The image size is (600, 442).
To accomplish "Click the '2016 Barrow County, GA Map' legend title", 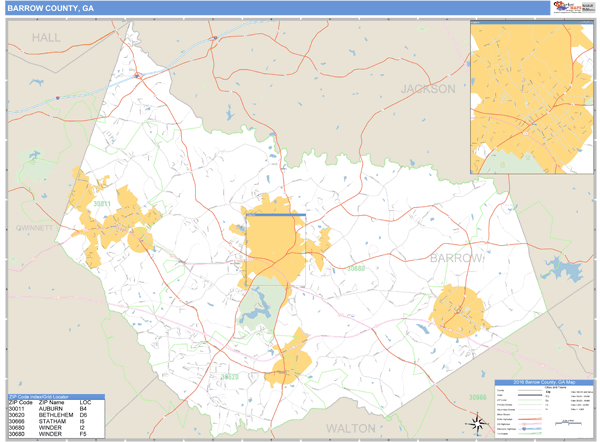I will coord(544,382).
